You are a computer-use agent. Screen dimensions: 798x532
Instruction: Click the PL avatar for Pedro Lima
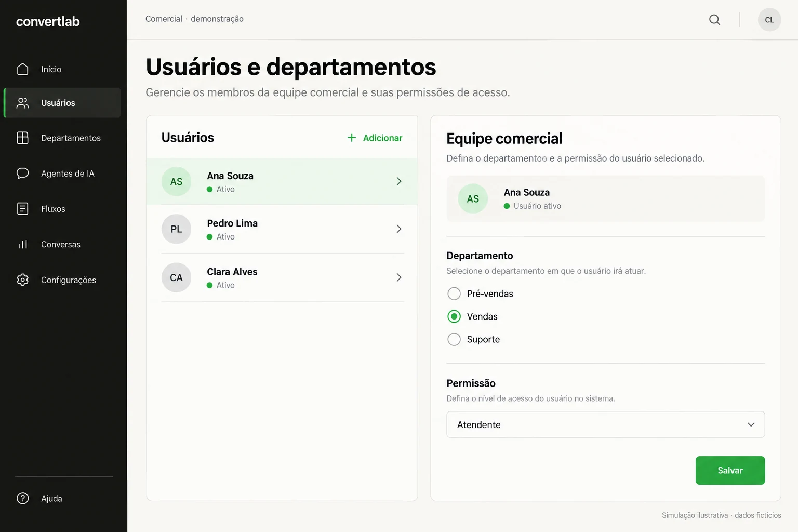(176, 229)
